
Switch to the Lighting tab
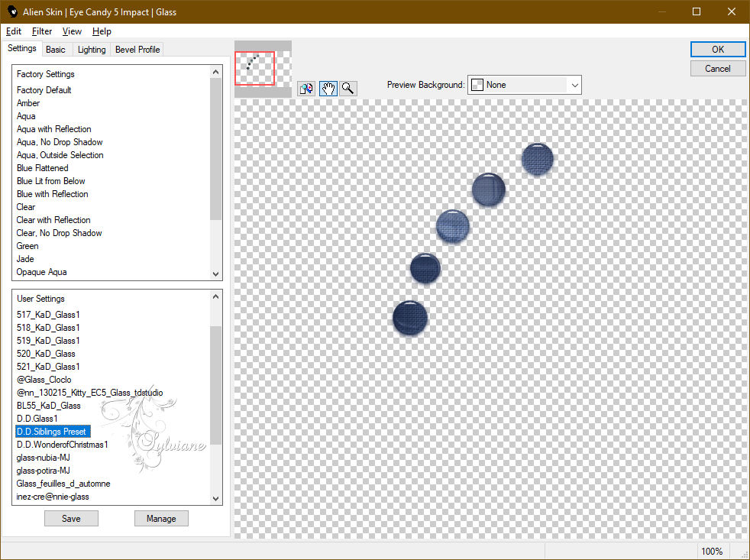(x=92, y=50)
